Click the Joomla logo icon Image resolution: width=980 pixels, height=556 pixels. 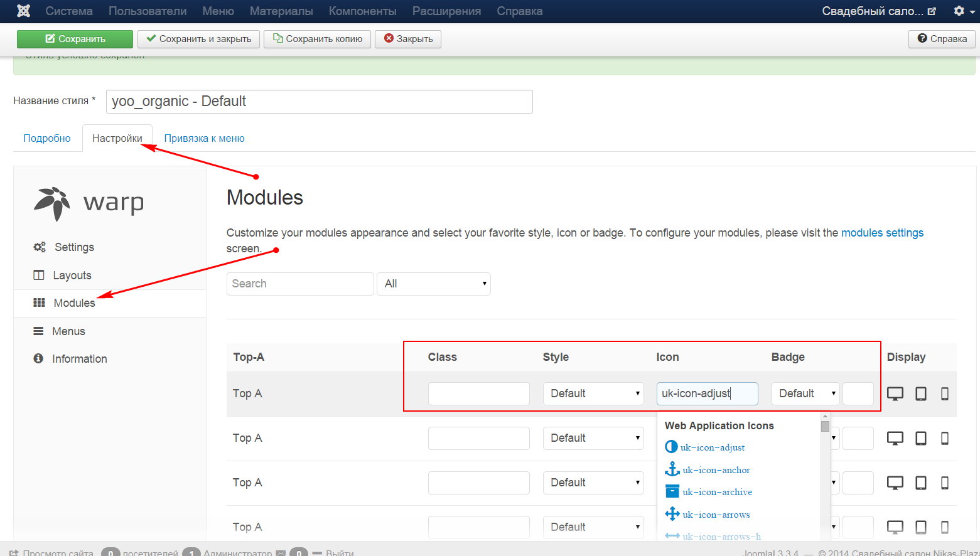pyautogui.click(x=23, y=11)
